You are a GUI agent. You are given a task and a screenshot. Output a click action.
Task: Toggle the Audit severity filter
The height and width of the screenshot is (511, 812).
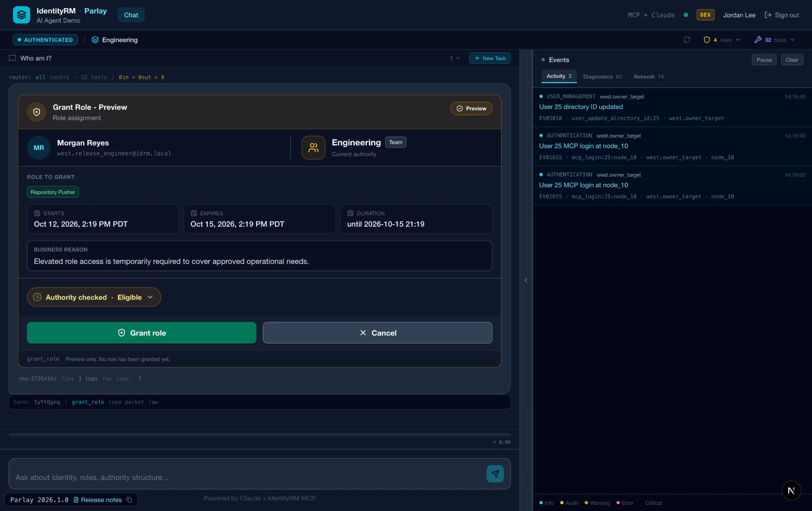coord(569,503)
